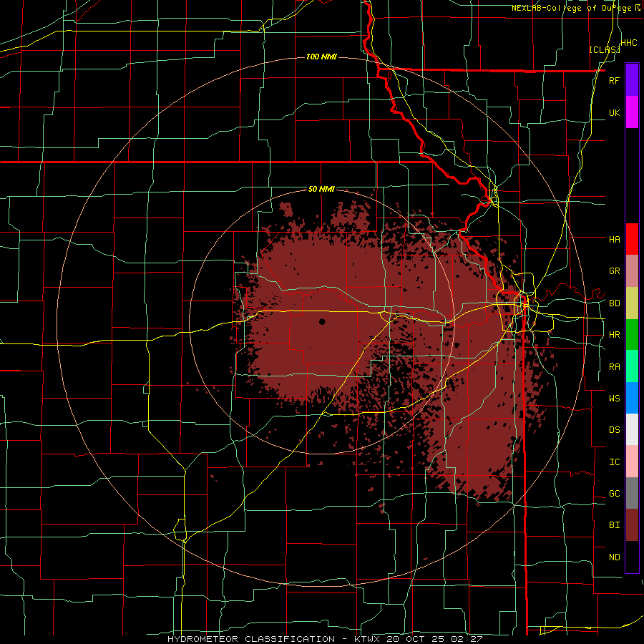Image resolution: width=644 pixels, height=644 pixels.
Task: Select the IC pink legend swatch
Action: pos(632,462)
